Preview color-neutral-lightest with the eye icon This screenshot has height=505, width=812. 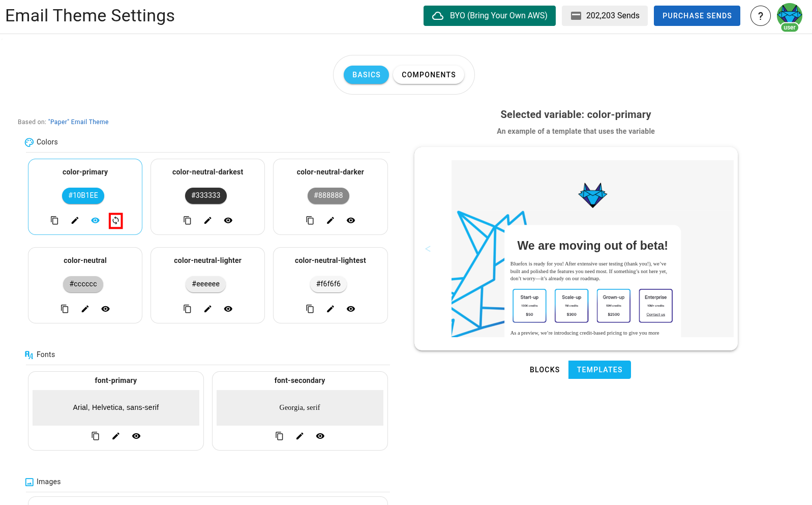click(x=351, y=309)
